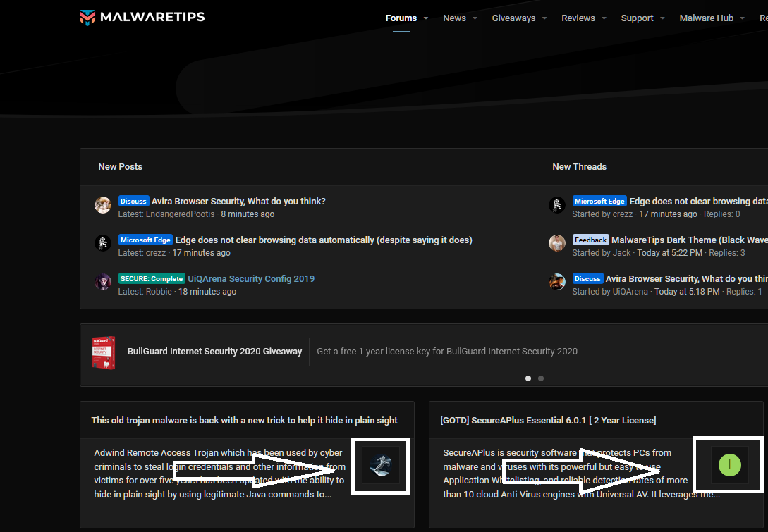768x532 pixels.
Task: Open BullGuard Internet Security 2020 Giveaway
Action: click(x=214, y=352)
